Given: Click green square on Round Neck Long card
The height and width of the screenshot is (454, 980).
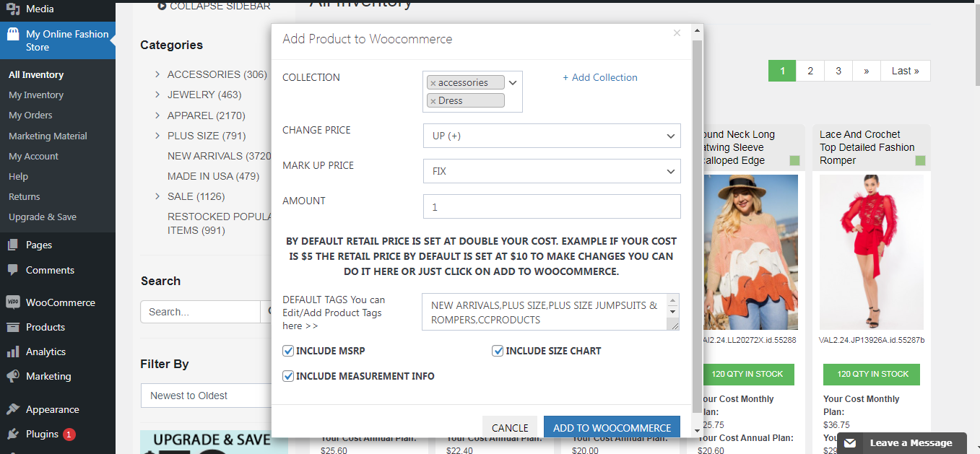Looking at the screenshot, I should click(794, 161).
